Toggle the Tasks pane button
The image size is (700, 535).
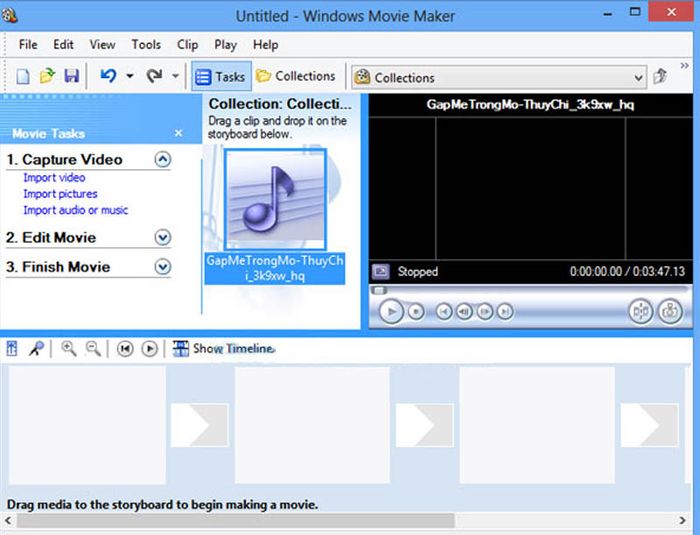point(221,76)
